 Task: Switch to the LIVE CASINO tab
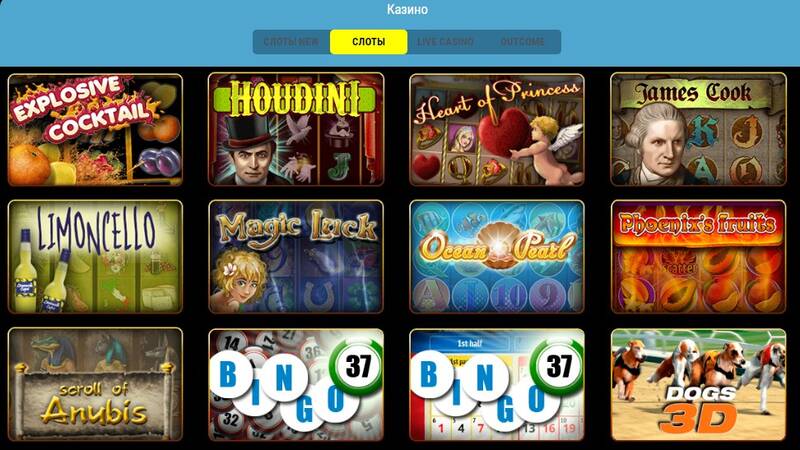pos(445,42)
